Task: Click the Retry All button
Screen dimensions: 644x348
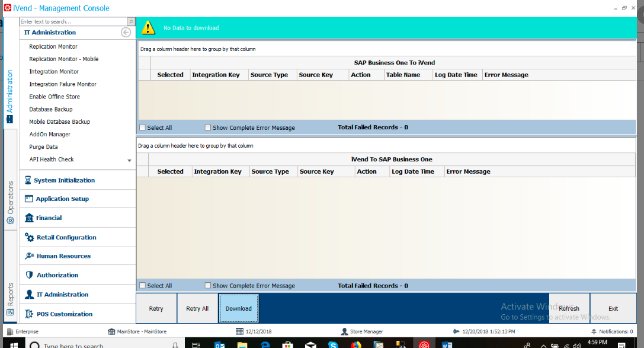Action: 197,308
